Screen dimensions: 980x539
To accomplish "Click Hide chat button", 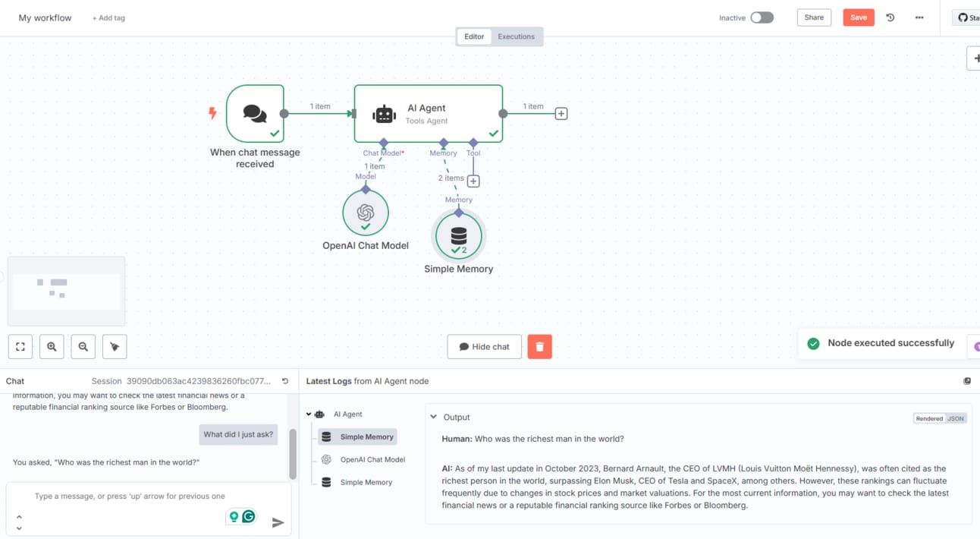I will (x=484, y=347).
